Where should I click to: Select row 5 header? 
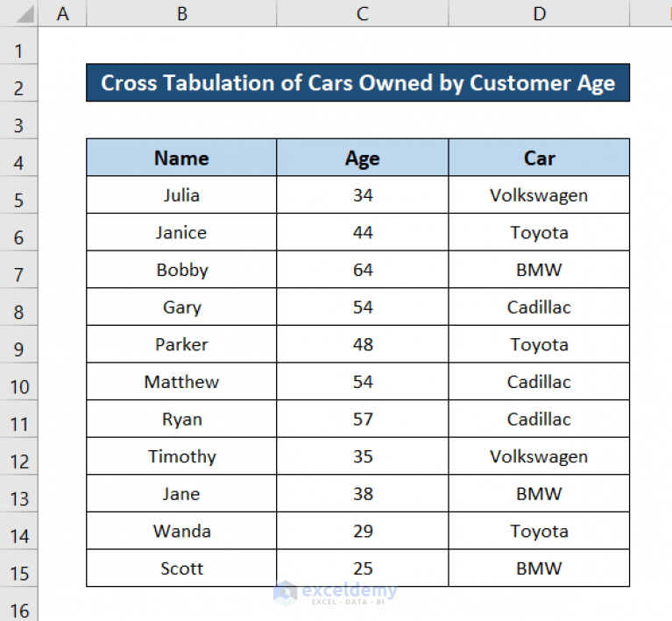point(19,195)
